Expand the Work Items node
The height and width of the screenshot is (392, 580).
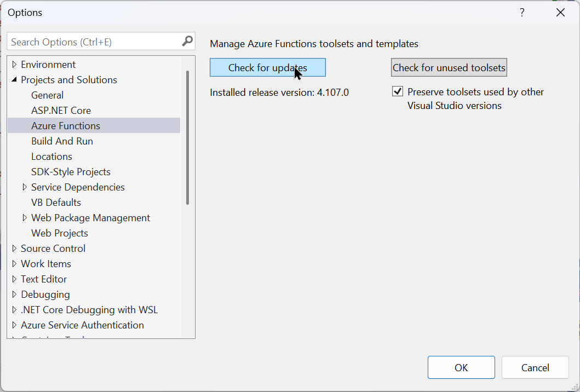click(x=14, y=264)
